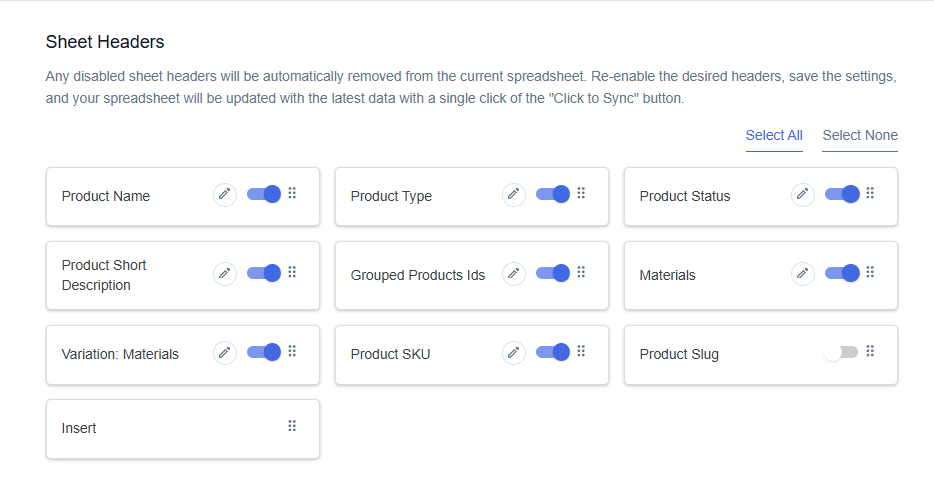Edit the Product Name header
The image size is (934, 497).
225,195
